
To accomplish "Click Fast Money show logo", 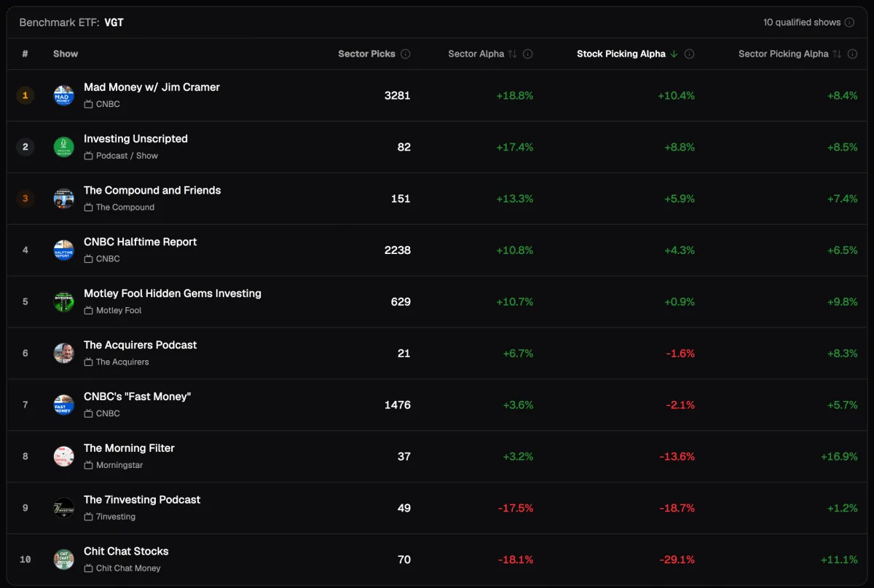I will coord(64,405).
